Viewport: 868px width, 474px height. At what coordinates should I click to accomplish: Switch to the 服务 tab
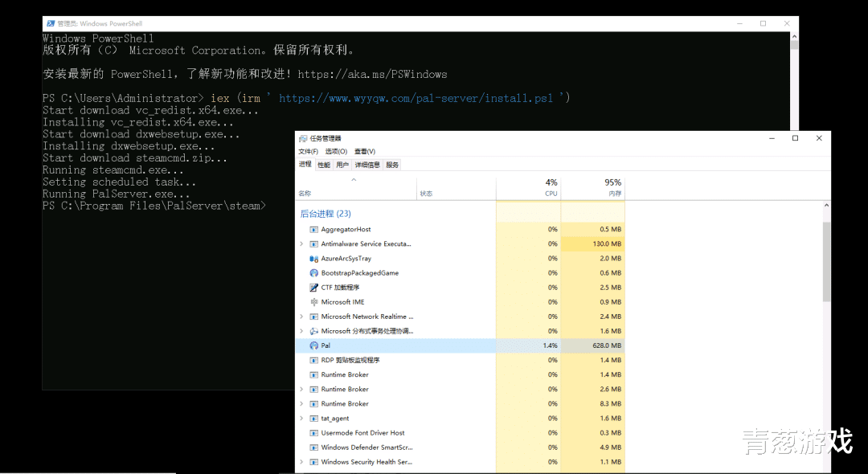coord(392,165)
